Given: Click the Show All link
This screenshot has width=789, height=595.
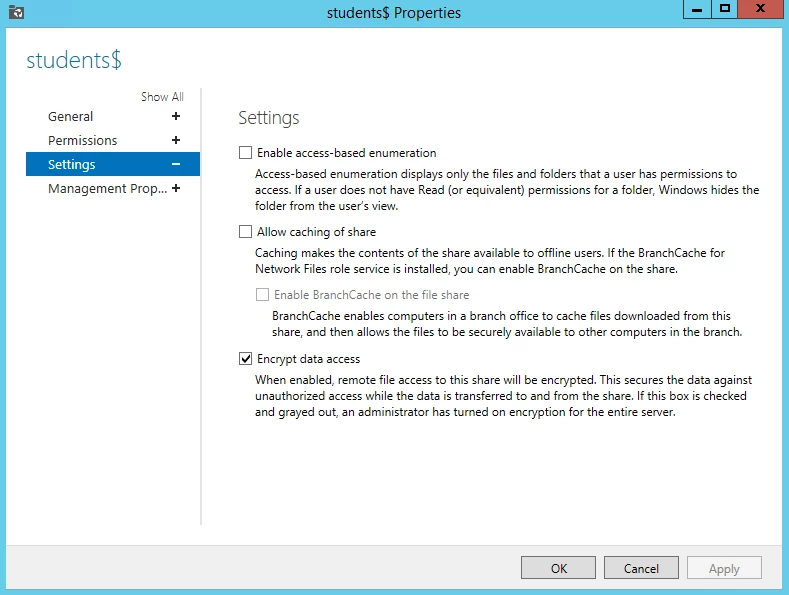Looking at the screenshot, I should (162, 97).
